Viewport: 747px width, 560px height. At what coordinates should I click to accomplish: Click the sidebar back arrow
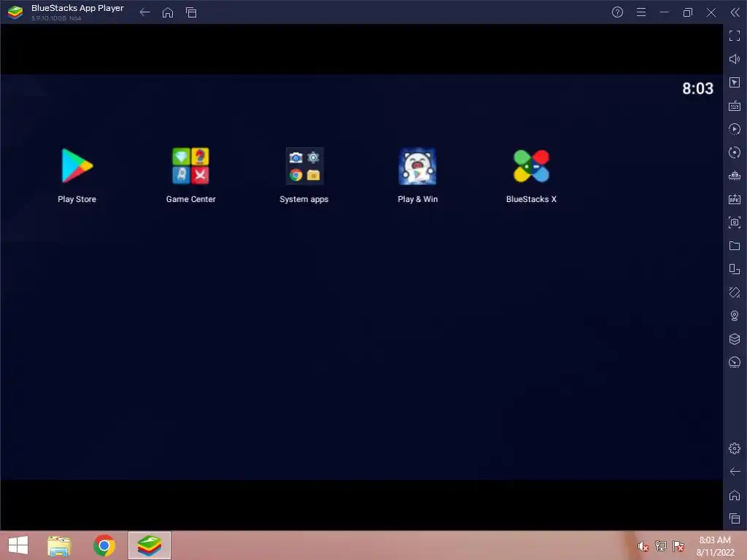point(735,472)
